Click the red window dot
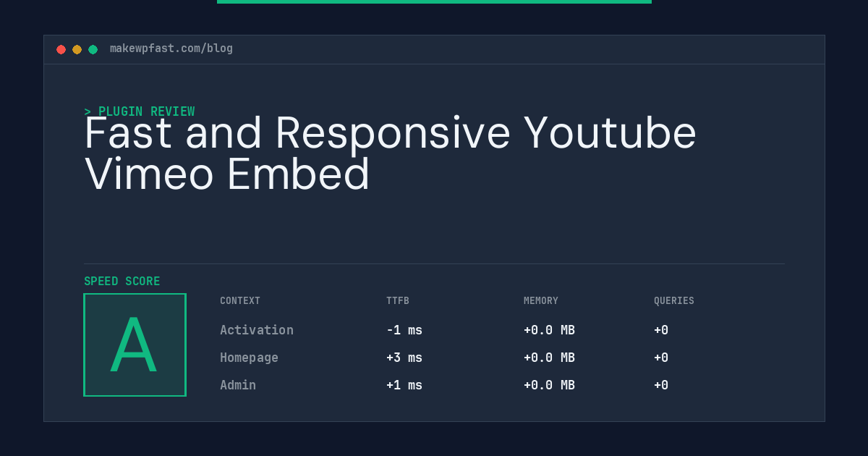This screenshot has width=868, height=456. [61, 49]
